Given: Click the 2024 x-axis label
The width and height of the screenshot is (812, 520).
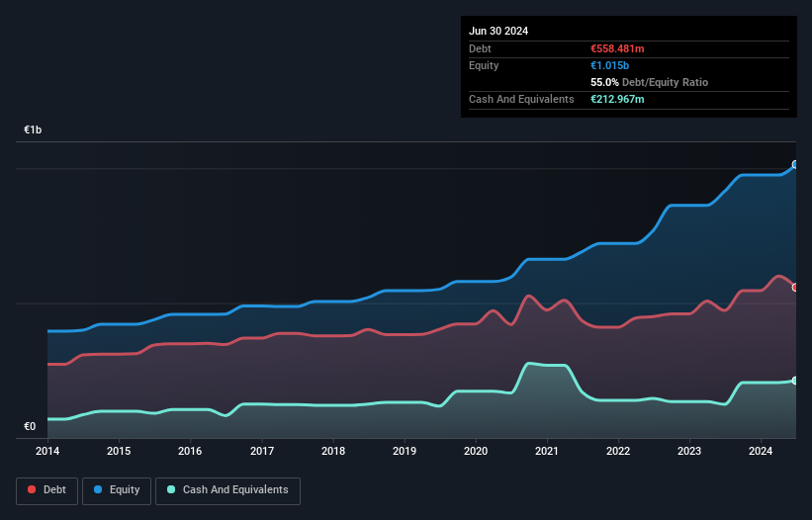Looking at the screenshot, I should tap(761, 451).
